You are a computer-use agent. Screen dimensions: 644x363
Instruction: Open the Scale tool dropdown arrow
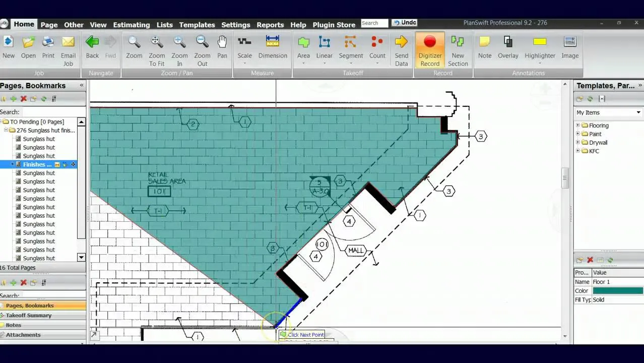(x=244, y=64)
